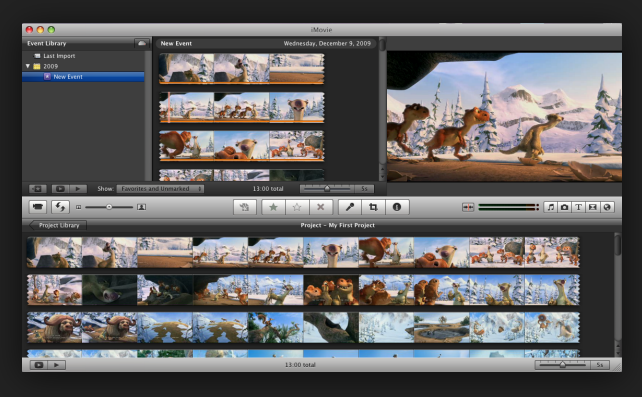642x397 pixels.
Task: Add selection to project button
Action: 244,207
